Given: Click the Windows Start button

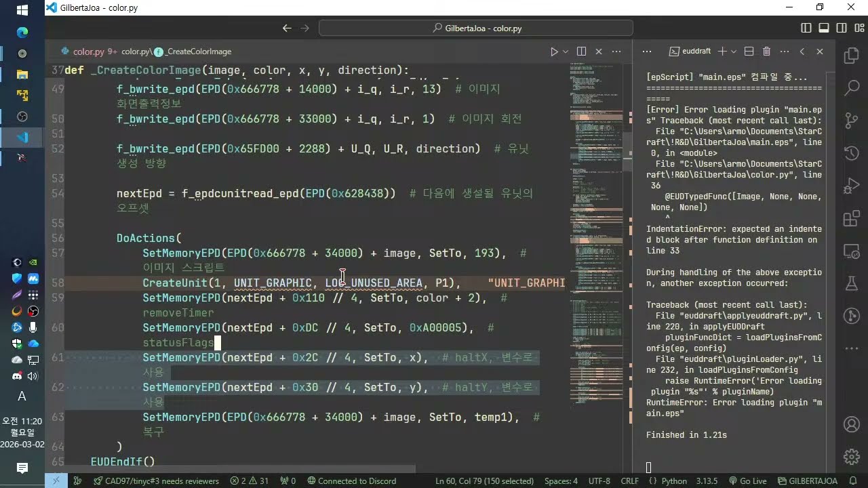Looking at the screenshot, I should 22,10.
